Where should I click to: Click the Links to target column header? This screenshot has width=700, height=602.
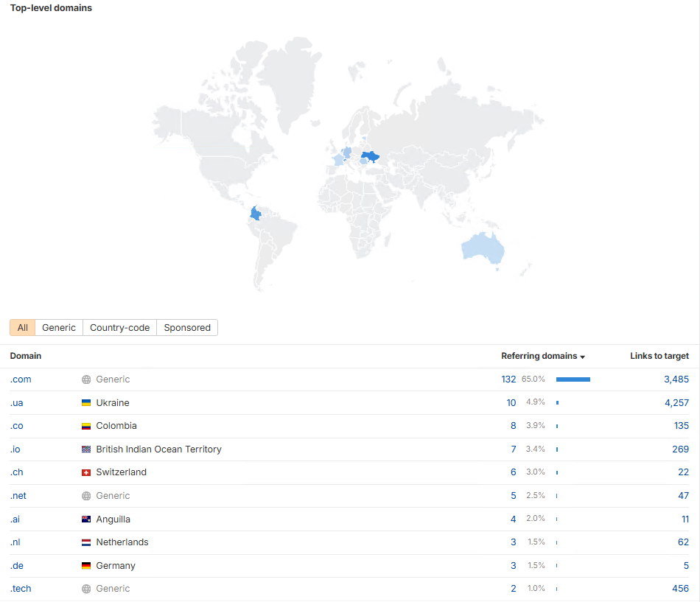(659, 356)
